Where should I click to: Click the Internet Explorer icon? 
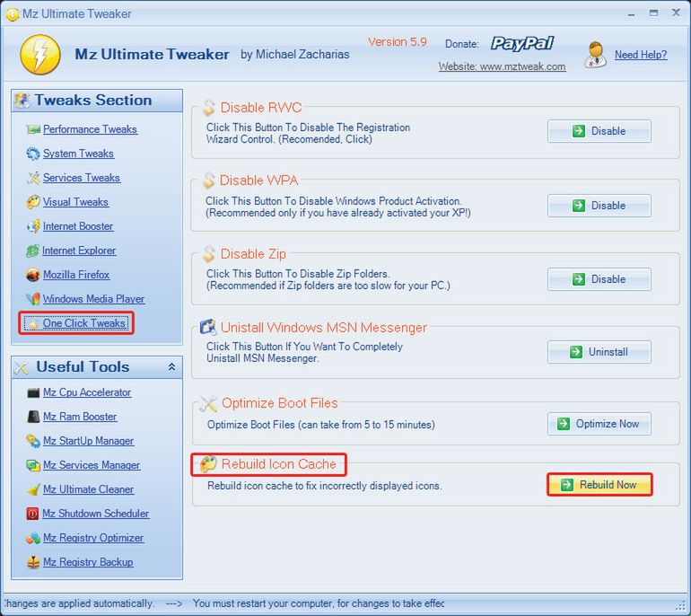32,251
